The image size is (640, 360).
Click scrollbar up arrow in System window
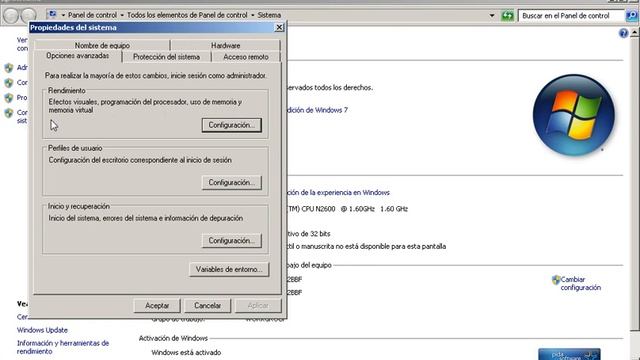(x=634, y=33)
